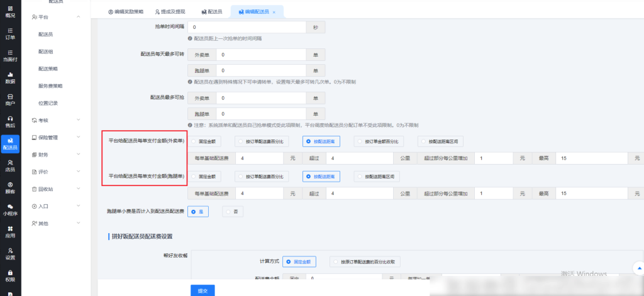
Task: Open 小程序 from the sidebar
Action: 10,209
